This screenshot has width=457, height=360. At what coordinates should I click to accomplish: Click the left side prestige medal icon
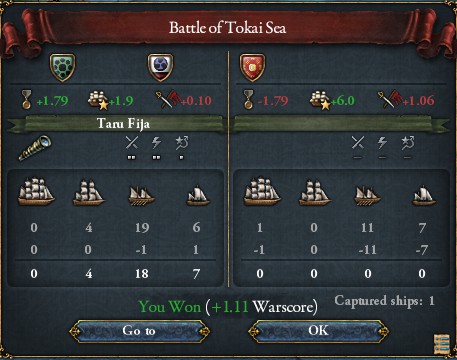(26, 99)
